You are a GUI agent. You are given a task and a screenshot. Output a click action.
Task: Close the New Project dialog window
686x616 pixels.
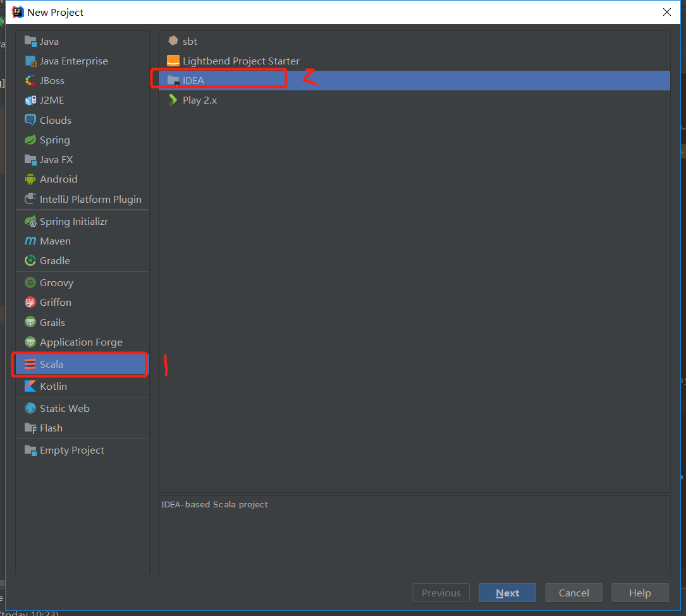pos(666,12)
